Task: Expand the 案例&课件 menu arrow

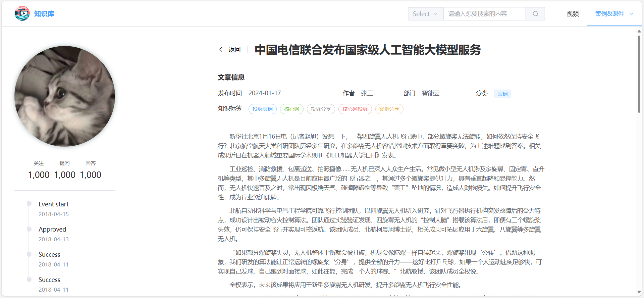Action: coord(631,14)
